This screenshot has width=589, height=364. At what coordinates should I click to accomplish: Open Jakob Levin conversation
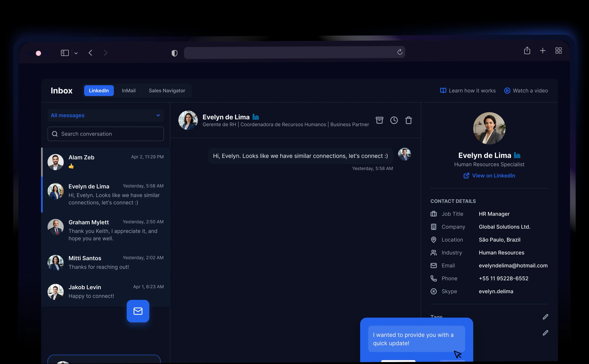(106, 292)
